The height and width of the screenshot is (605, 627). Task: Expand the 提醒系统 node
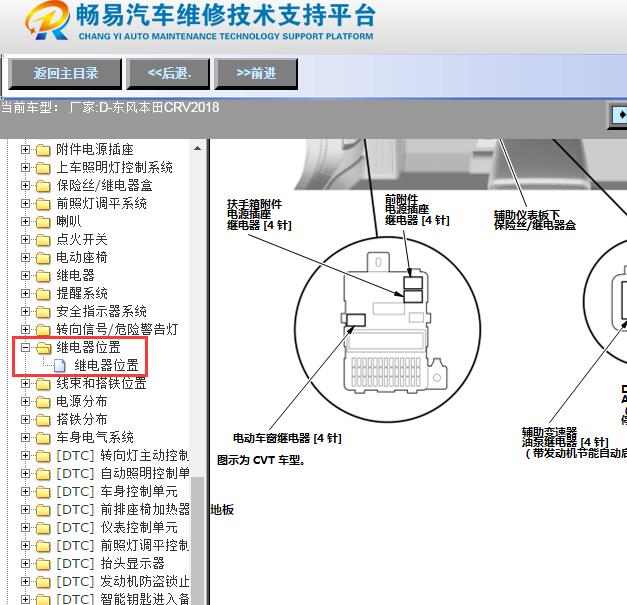point(25,293)
